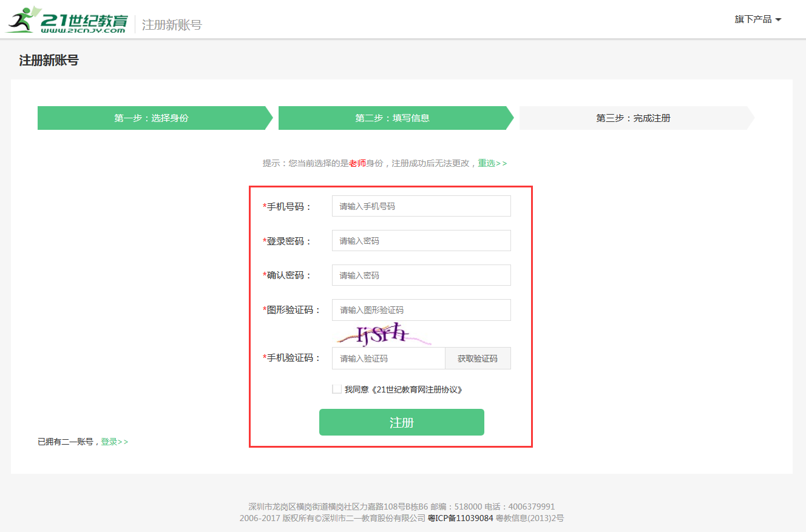Click the 粤教信息(2013)2号 footer text
The height and width of the screenshot is (532, 806).
tap(530, 518)
